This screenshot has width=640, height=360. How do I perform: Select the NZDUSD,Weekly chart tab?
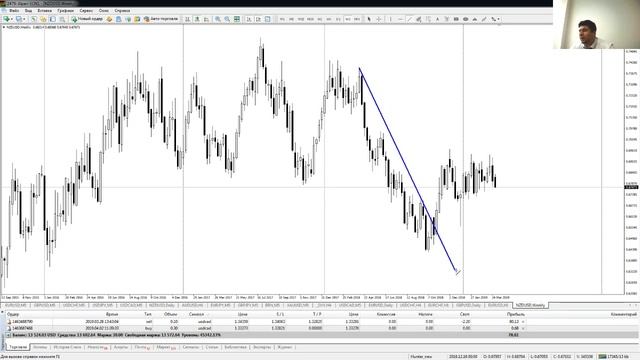click(x=530, y=305)
